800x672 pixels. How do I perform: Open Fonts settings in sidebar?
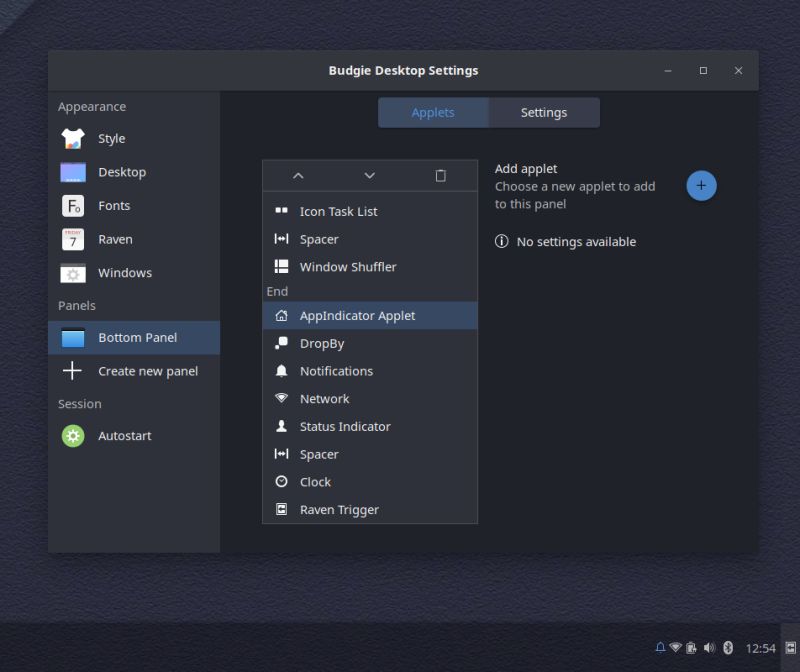click(113, 205)
